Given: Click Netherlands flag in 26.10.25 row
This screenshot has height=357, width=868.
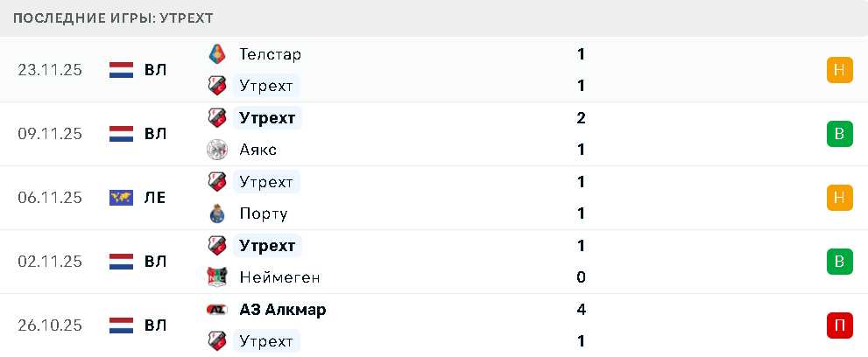Looking at the screenshot, I should pos(121,325).
